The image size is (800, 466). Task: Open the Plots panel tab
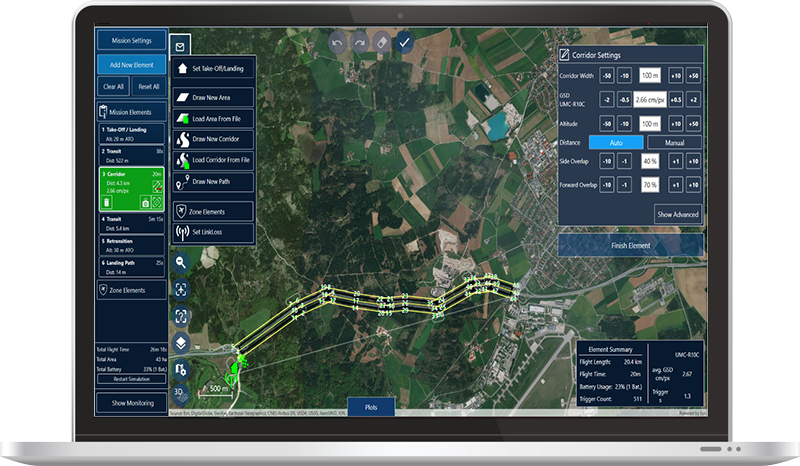coord(371,407)
